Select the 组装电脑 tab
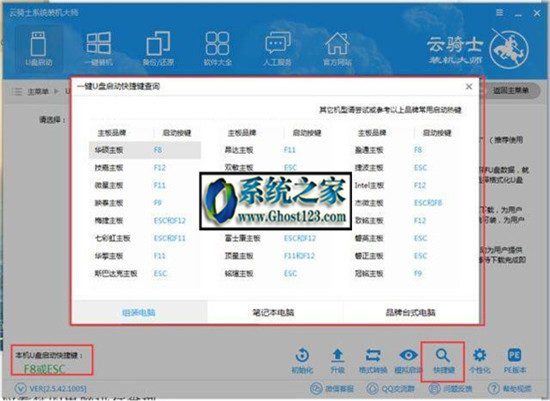This screenshot has width=550, height=401. [x=139, y=312]
